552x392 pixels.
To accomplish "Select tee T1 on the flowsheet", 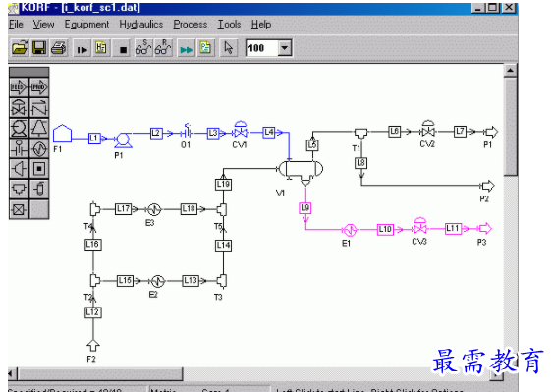I will click(360, 133).
